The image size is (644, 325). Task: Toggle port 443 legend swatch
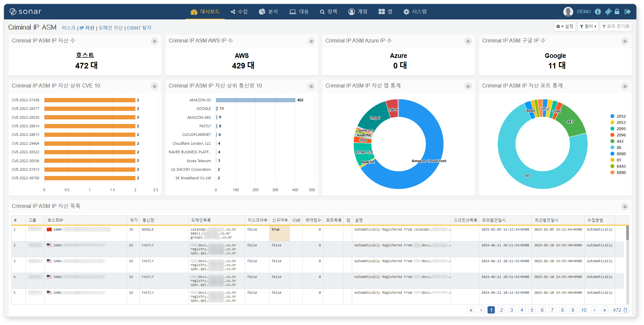click(x=612, y=141)
